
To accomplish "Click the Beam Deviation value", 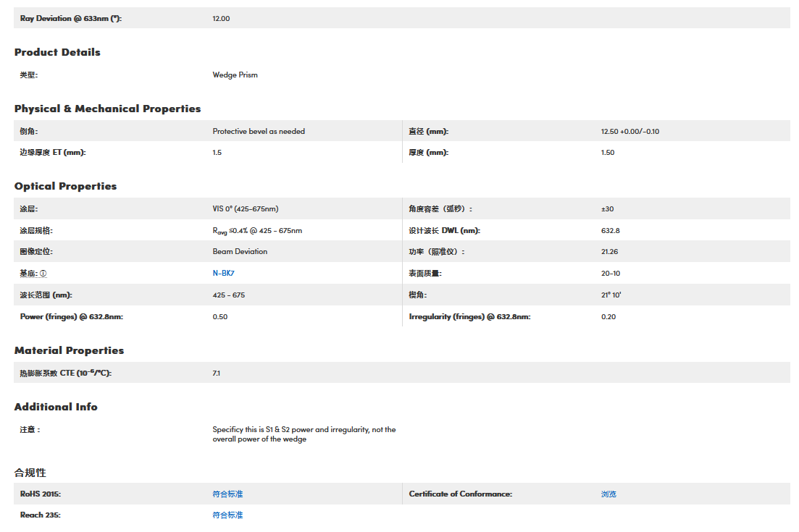I will pos(240,252).
